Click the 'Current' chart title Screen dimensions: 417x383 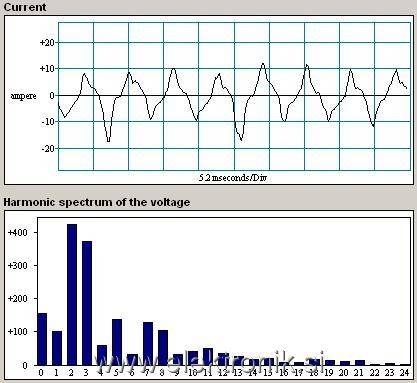[x=25, y=7]
